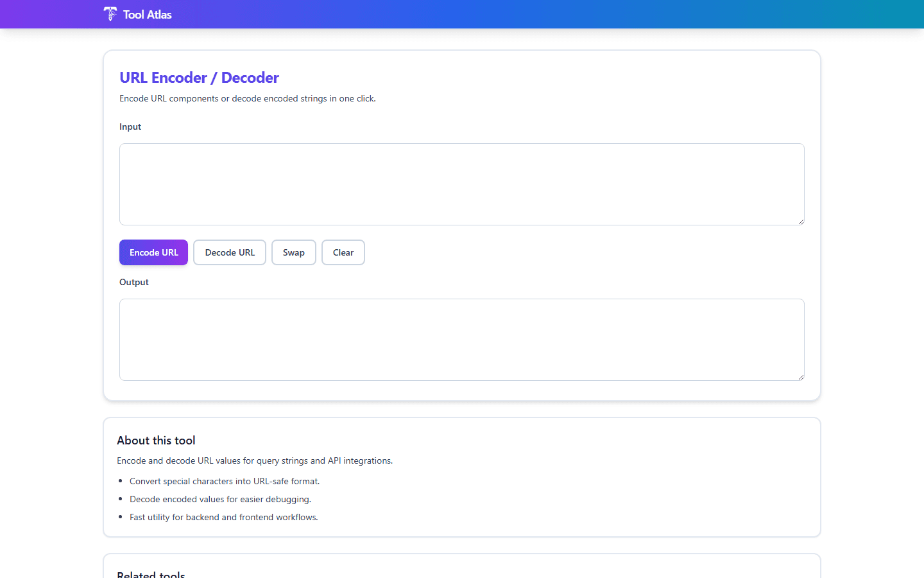Click the Related tools heading

pyautogui.click(x=150, y=574)
